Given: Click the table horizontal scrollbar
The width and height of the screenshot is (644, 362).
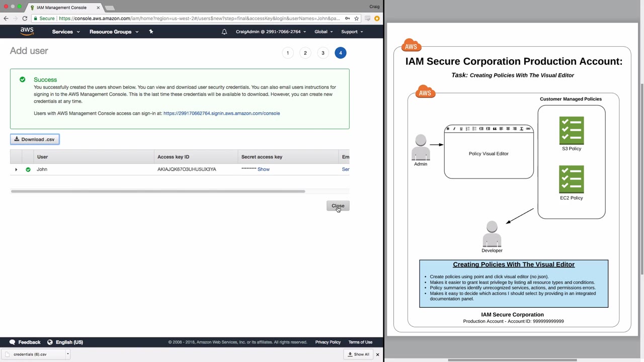Looking at the screenshot, I should click(158, 191).
